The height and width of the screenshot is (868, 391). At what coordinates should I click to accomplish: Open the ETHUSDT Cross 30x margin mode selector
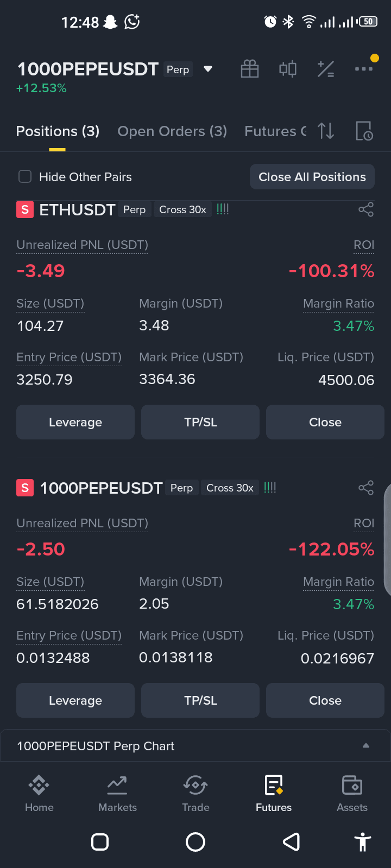[x=182, y=209]
